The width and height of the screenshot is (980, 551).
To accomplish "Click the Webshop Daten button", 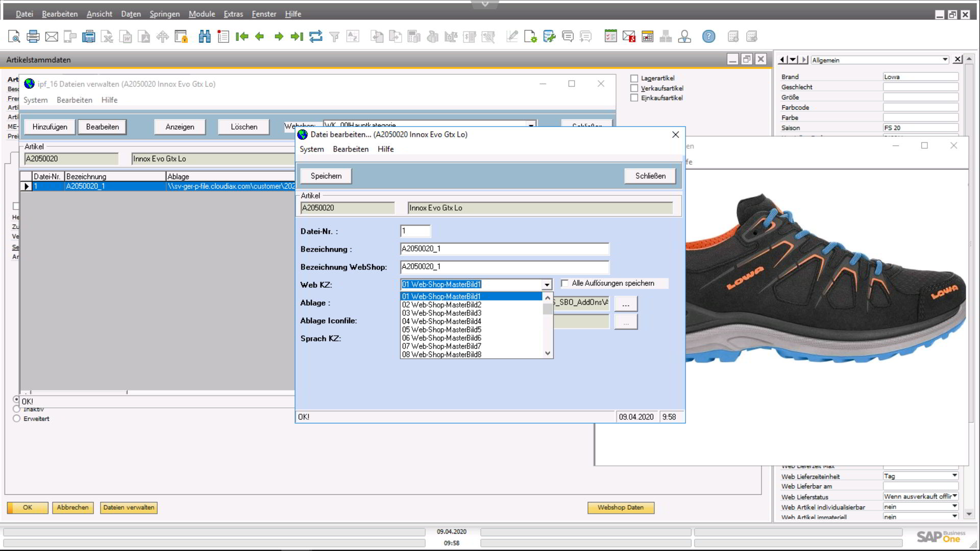I will point(621,508).
